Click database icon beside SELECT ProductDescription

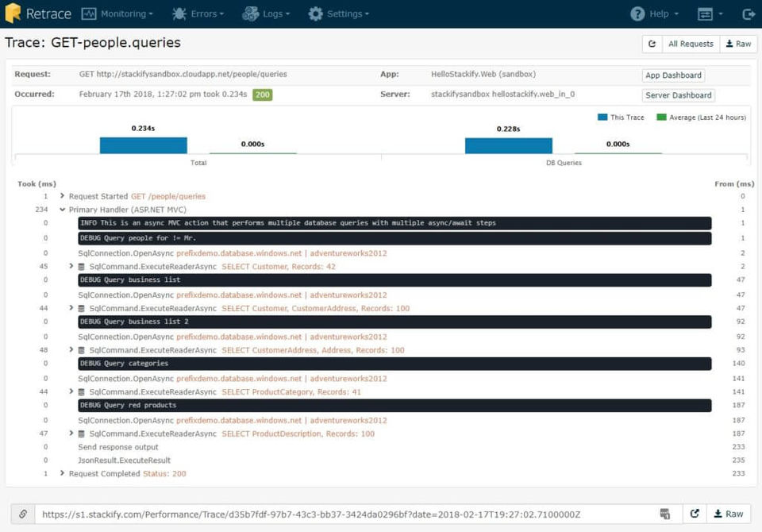tap(82, 434)
